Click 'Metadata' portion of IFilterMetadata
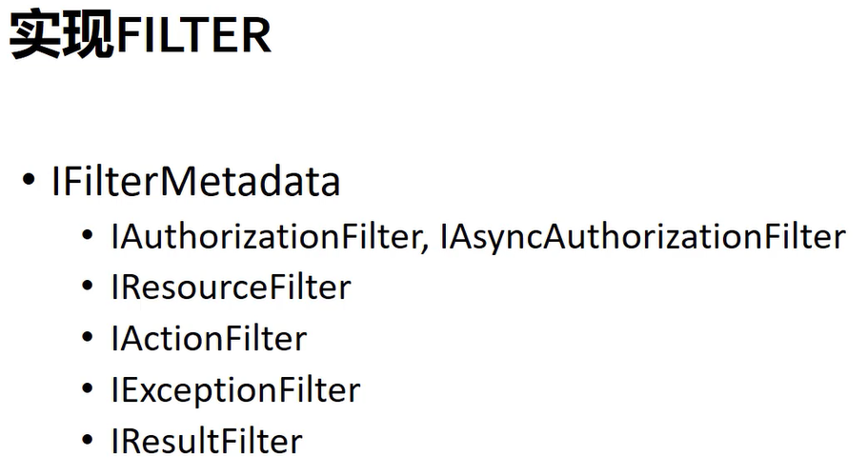This screenshot has height=476, width=868. tap(251, 181)
